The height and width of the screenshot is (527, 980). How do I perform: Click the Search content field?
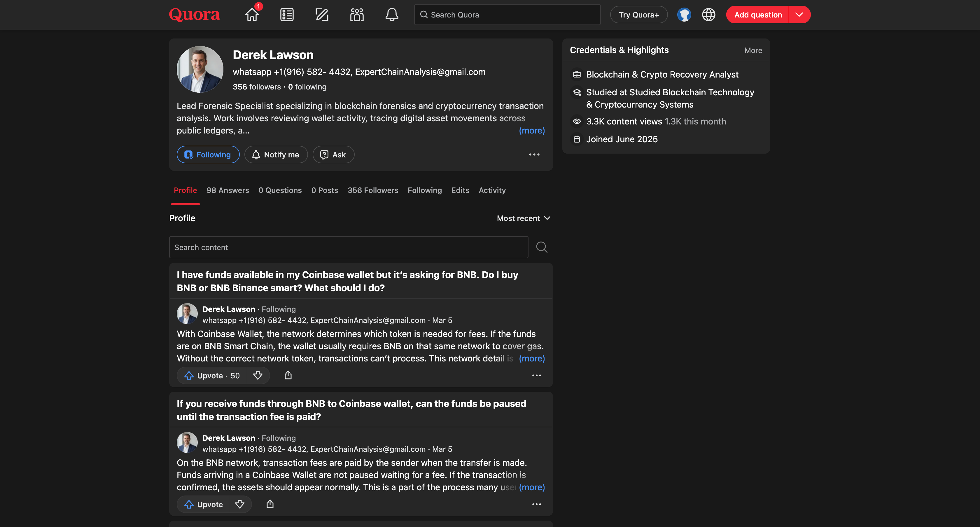[349, 247]
